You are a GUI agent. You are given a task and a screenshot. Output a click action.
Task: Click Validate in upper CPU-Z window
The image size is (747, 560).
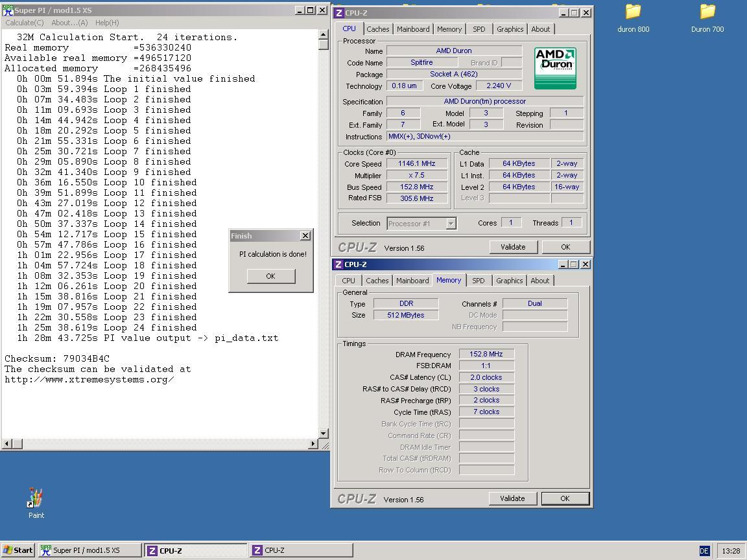coord(513,247)
